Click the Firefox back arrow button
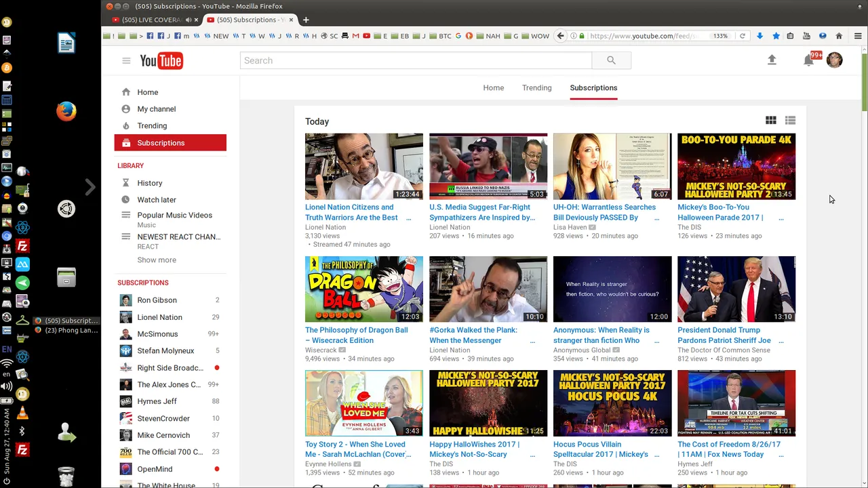The image size is (868, 488). [560, 36]
